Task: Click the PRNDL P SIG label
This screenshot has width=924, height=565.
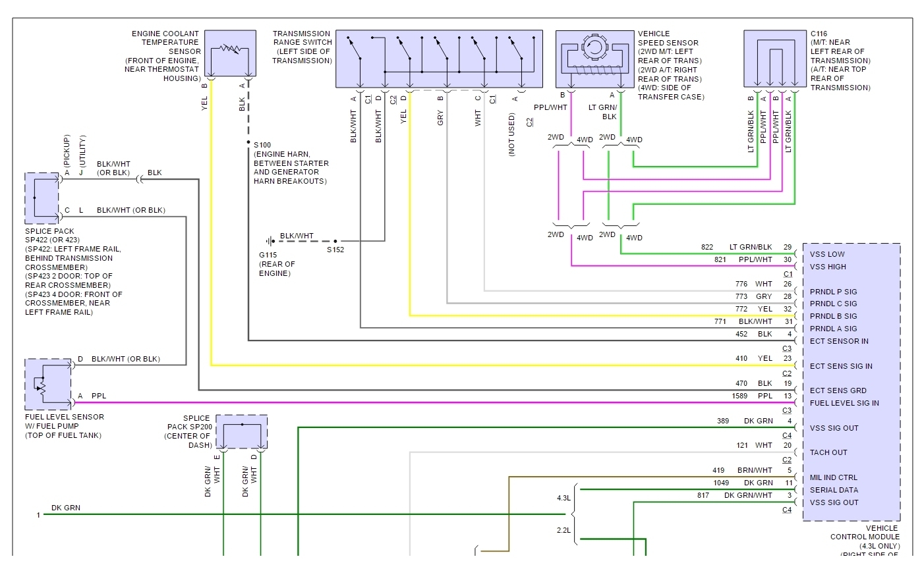Action: [x=834, y=292]
